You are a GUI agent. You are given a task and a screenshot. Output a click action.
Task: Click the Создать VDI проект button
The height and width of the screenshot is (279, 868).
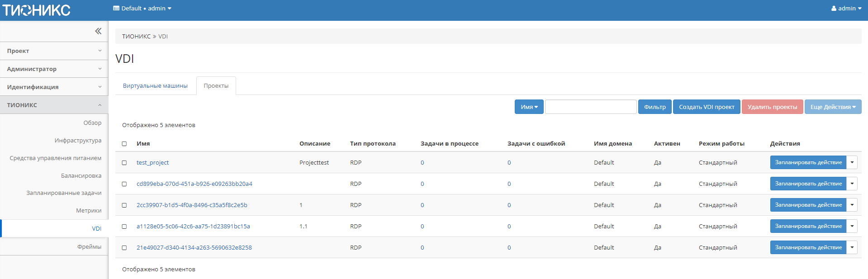pos(706,107)
